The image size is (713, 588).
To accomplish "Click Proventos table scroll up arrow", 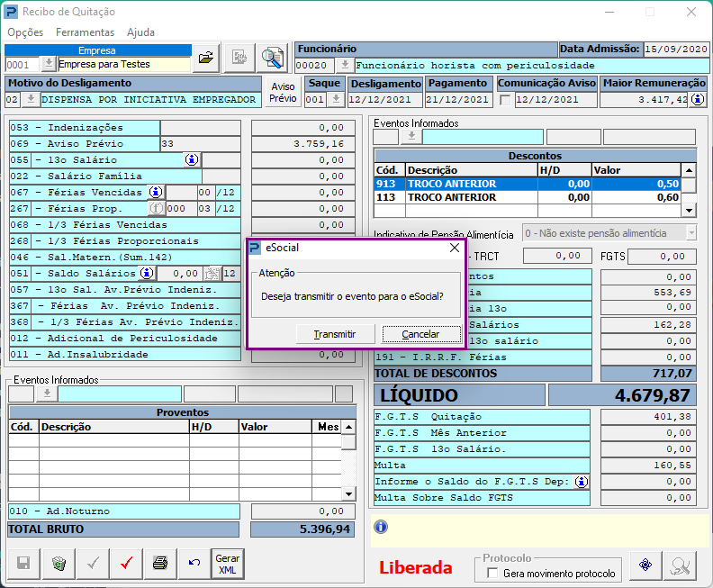I will tap(348, 427).
